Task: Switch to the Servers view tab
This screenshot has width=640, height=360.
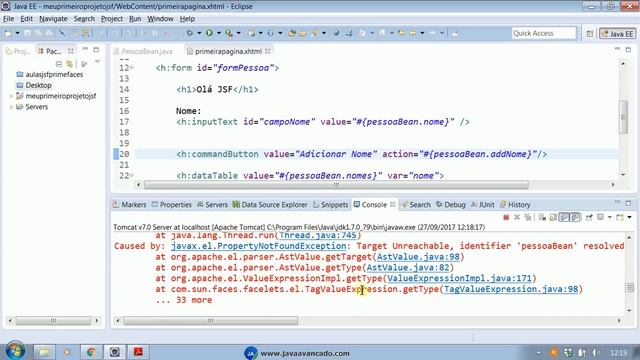Action: (212, 204)
